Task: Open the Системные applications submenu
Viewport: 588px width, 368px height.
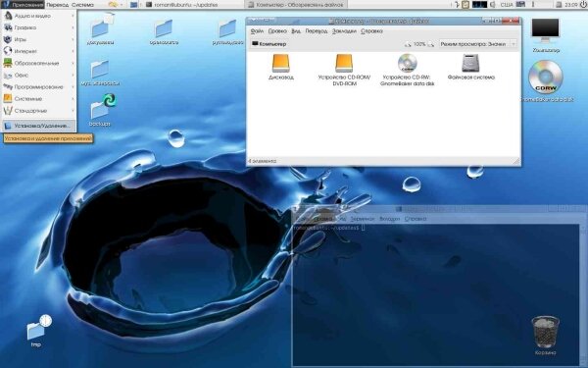Action: coord(38,99)
